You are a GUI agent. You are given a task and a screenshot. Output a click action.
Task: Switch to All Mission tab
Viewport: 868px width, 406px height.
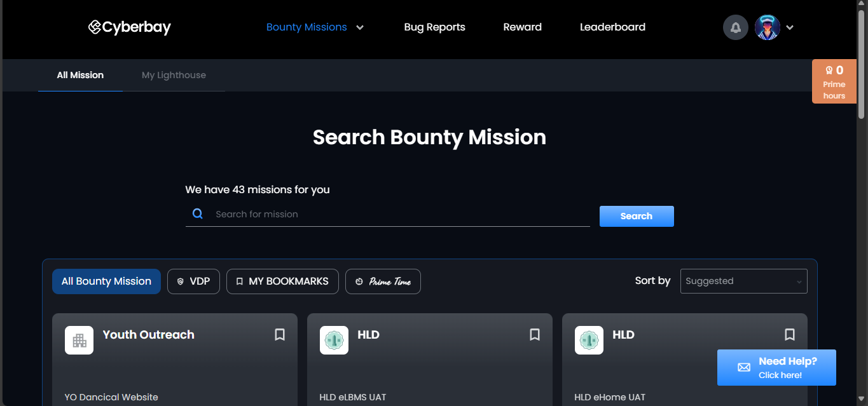[80, 75]
